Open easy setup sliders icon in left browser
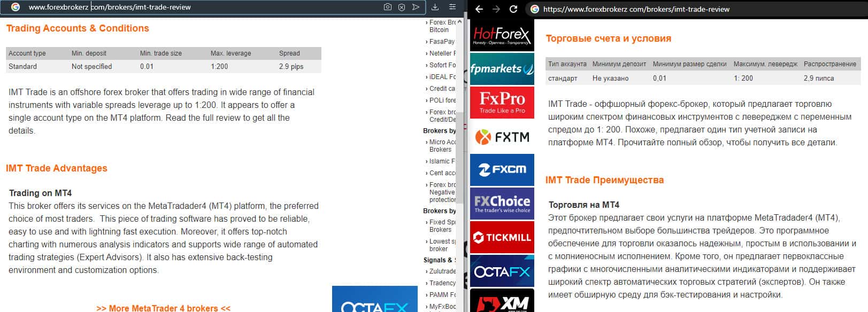868x312 pixels. [x=452, y=7]
